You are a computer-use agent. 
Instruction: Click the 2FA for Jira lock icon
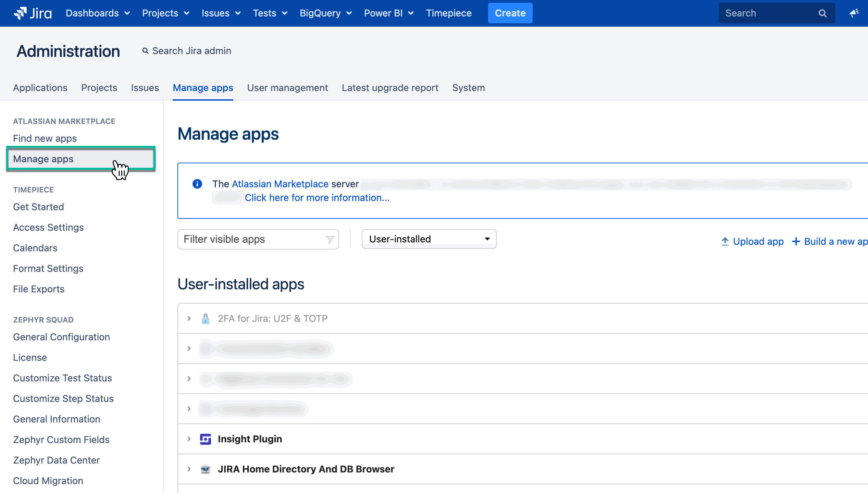[205, 318]
